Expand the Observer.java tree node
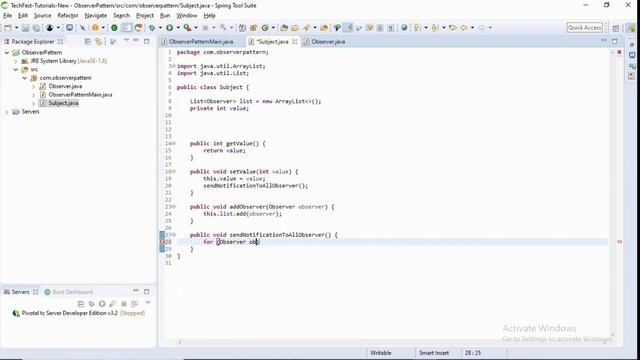 (x=33, y=87)
